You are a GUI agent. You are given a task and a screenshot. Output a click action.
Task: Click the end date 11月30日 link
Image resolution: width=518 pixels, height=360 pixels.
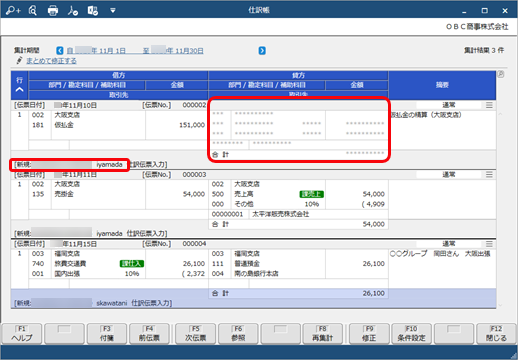(x=173, y=51)
